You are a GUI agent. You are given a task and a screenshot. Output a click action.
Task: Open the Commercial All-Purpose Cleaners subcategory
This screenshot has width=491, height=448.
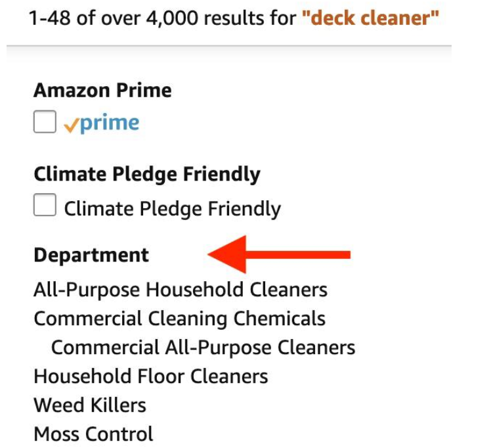[x=203, y=347]
